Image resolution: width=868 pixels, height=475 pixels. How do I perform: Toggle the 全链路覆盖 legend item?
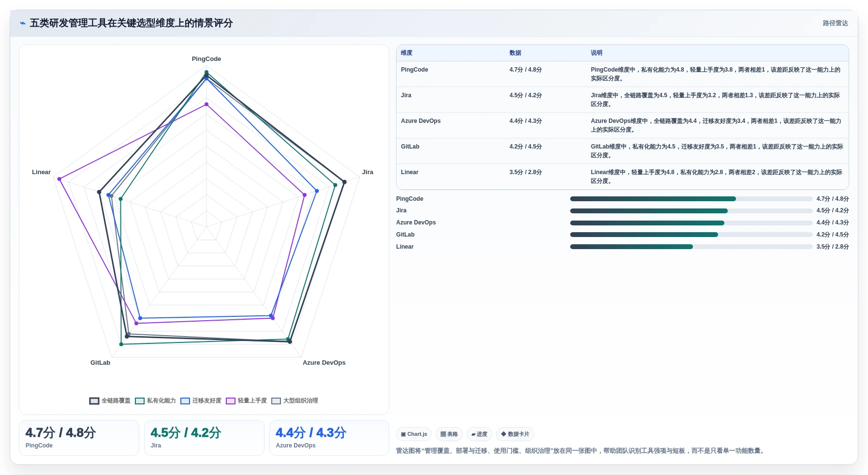point(110,401)
